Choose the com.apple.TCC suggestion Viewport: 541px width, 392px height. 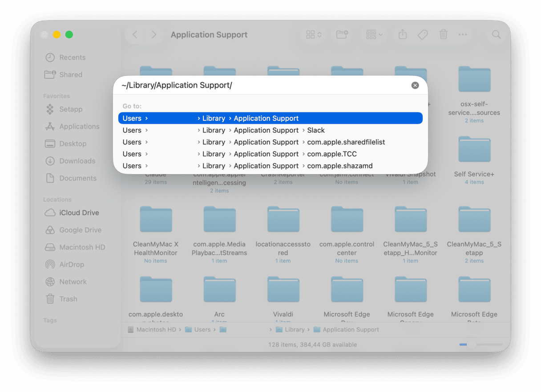coord(270,154)
